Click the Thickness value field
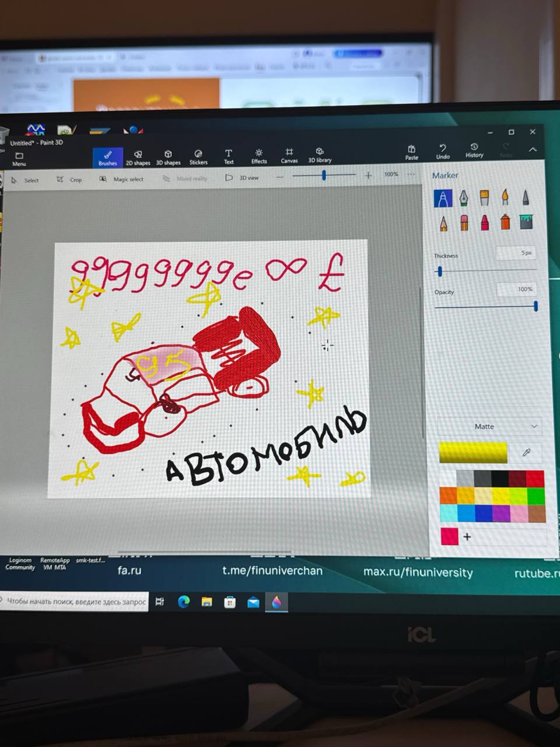Screen dimensions: 560x747 516,253
